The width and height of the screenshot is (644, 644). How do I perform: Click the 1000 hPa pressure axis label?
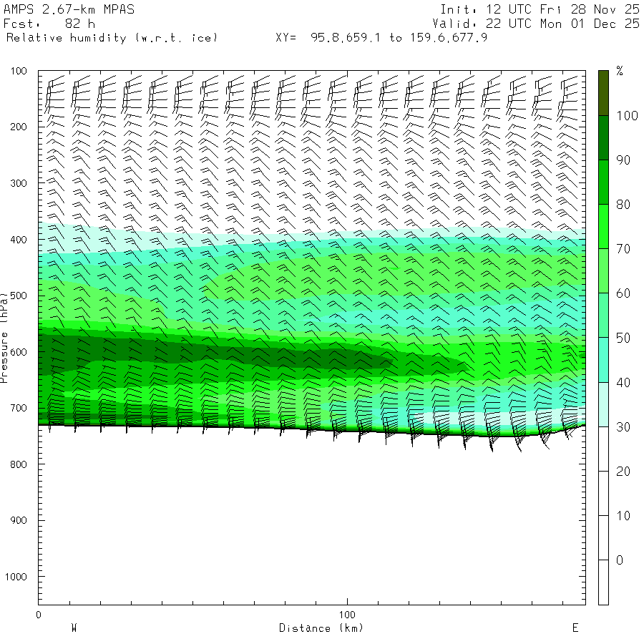(x=16, y=577)
